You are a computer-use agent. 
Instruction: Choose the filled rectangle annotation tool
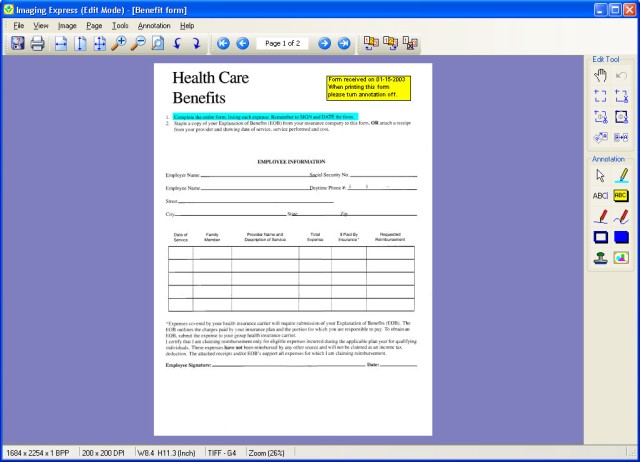pos(621,237)
